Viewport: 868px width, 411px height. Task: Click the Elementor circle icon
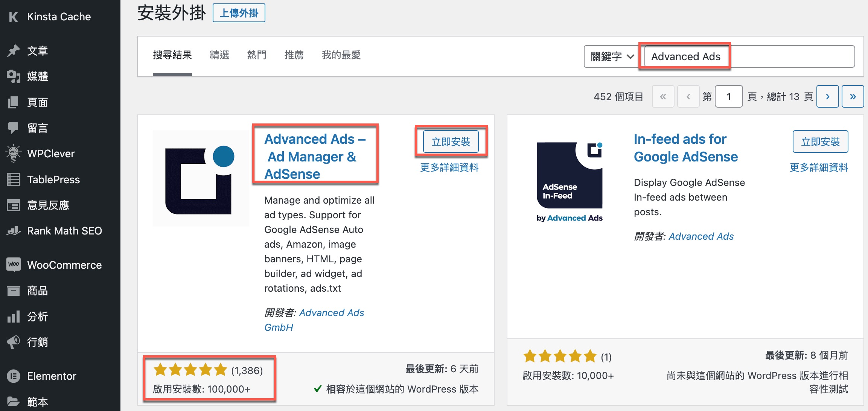(13, 376)
